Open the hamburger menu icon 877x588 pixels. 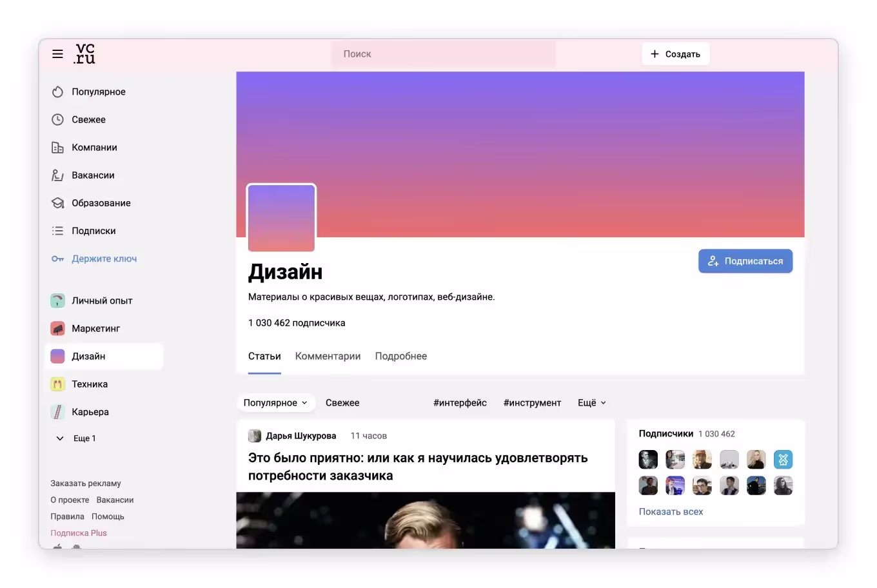coord(57,54)
